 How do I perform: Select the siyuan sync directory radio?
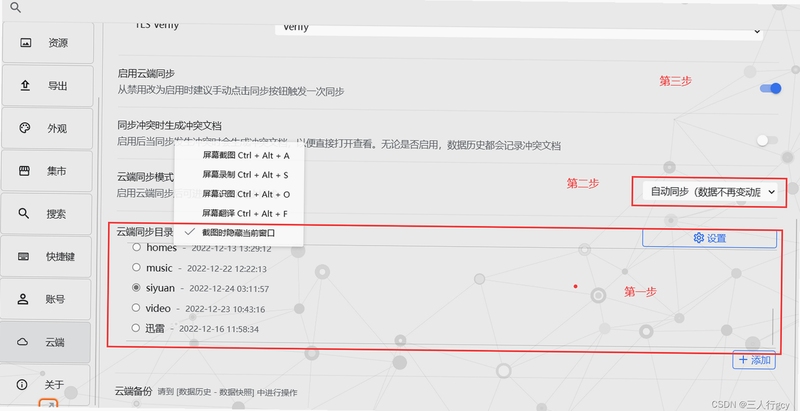coord(136,288)
